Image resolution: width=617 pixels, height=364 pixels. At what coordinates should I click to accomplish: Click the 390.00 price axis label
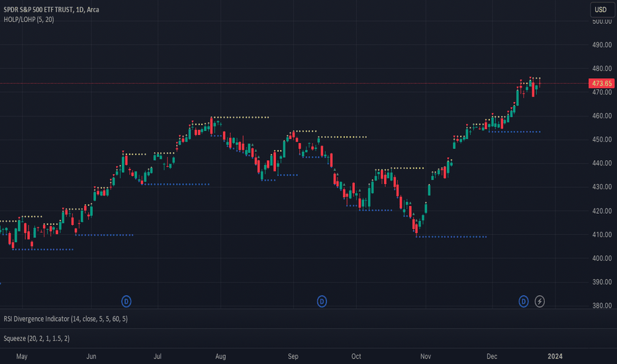(x=602, y=282)
